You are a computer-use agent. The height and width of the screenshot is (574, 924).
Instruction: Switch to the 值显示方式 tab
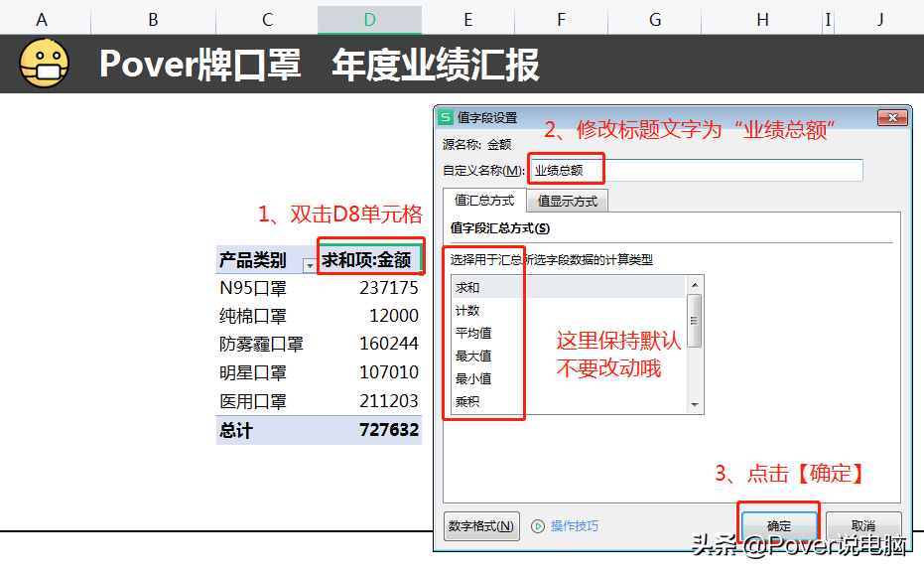567,202
